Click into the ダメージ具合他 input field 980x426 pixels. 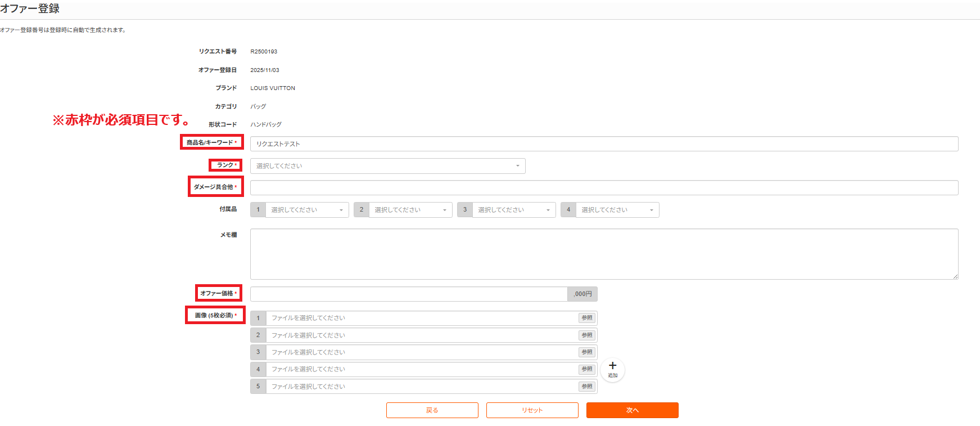604,188
